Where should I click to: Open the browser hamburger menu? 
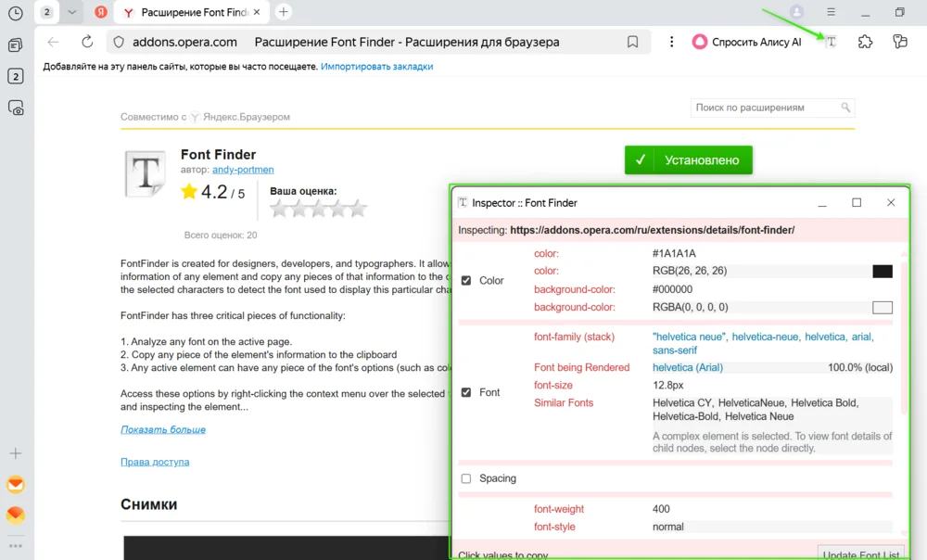click(x=832, y=12)
